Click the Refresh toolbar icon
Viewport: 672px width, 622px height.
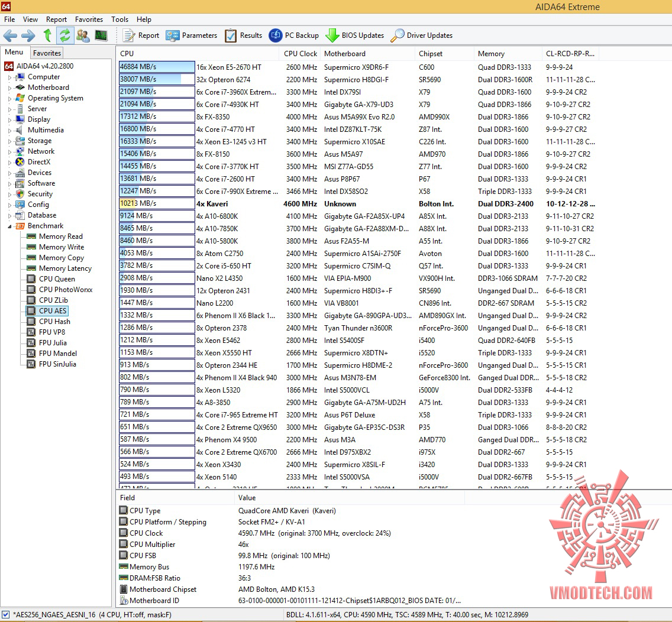64,35
